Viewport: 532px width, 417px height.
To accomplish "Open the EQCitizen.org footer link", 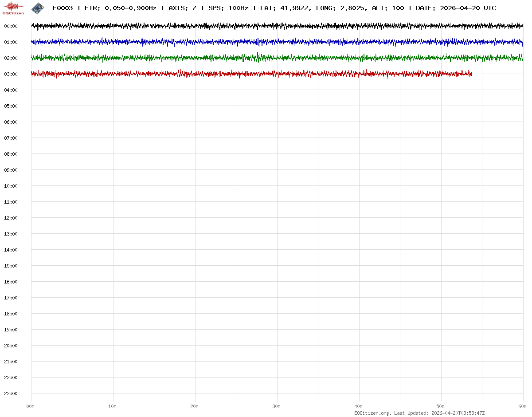I will (372, 413).
